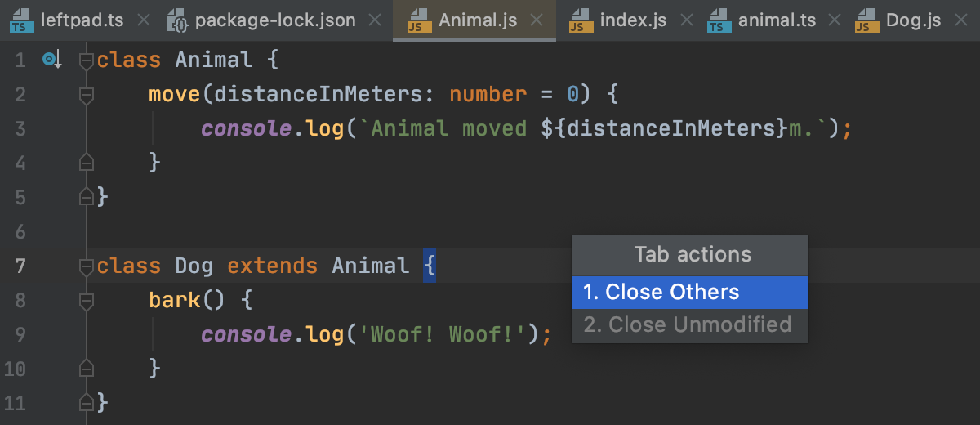Close the index.js tab
Viewport: 980px width, 425px height.
point(686,20)
